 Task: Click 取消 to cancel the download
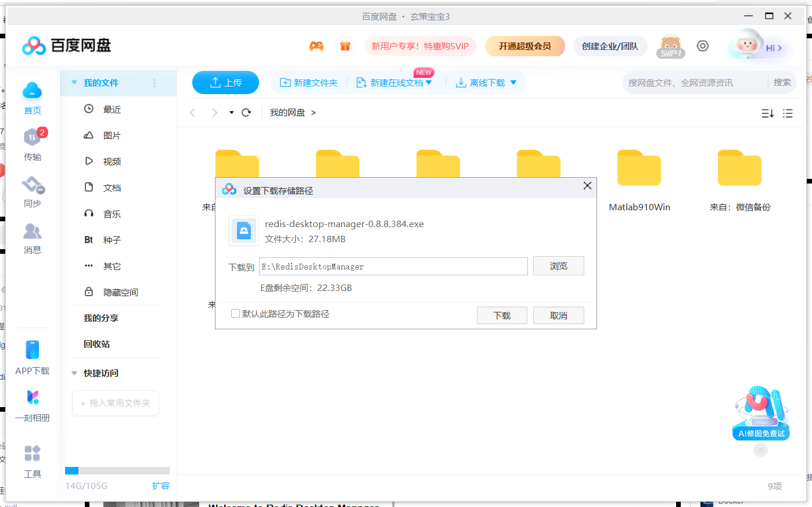(559, 315)
